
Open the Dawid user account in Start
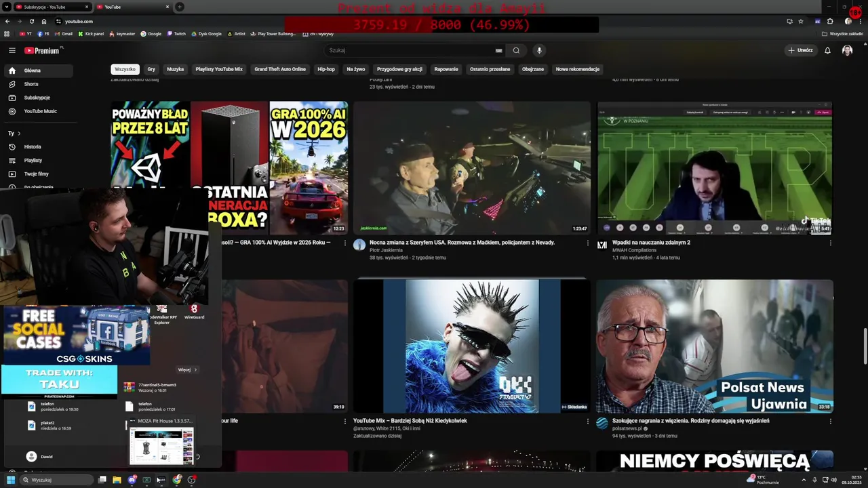click(39, 457)
